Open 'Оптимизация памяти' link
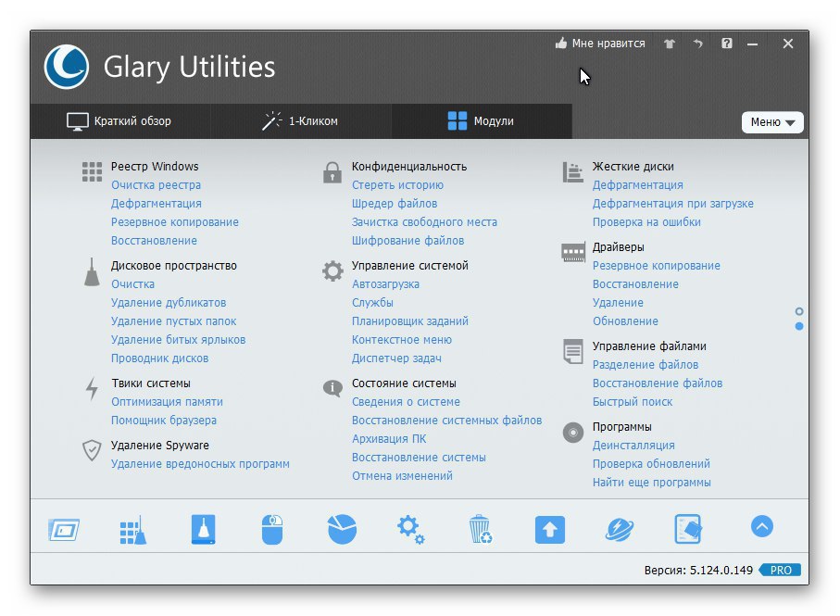 167,402
